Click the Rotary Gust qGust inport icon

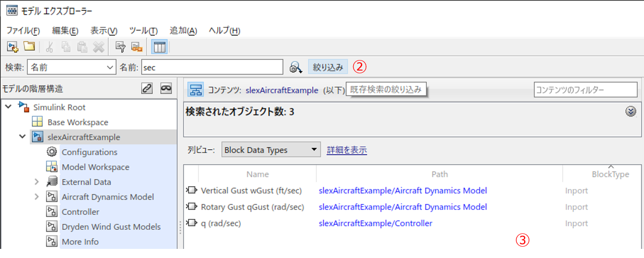[x=191, y=207]
